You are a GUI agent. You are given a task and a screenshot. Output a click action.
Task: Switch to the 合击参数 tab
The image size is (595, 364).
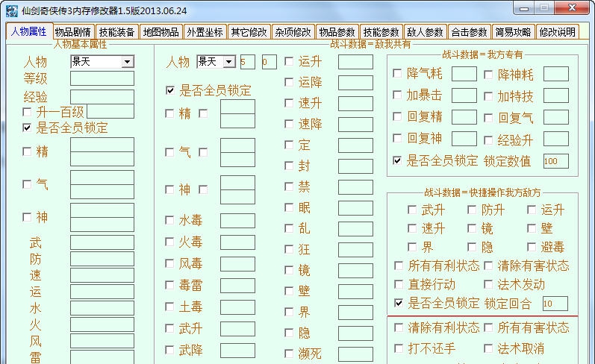pos(469,32)
